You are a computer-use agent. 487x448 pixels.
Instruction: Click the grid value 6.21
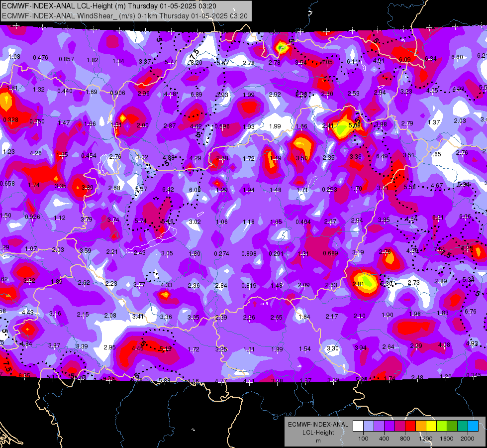tap(438, 218)
